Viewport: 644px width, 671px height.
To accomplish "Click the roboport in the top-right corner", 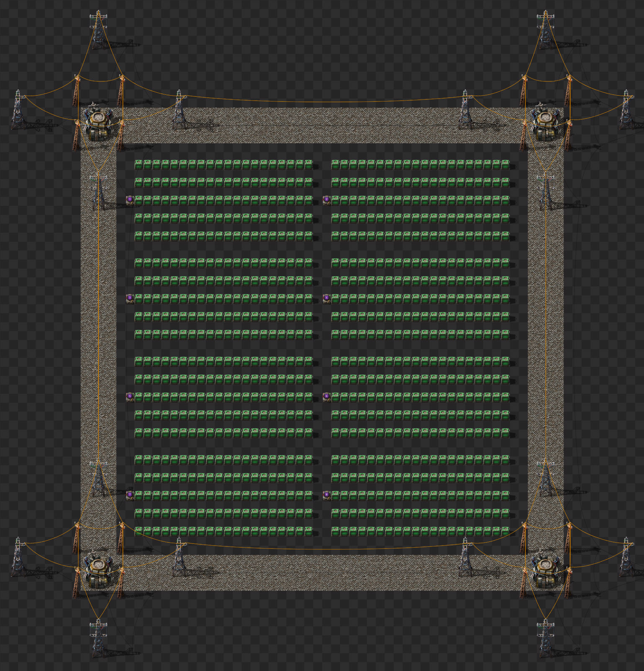I will 545,122.
